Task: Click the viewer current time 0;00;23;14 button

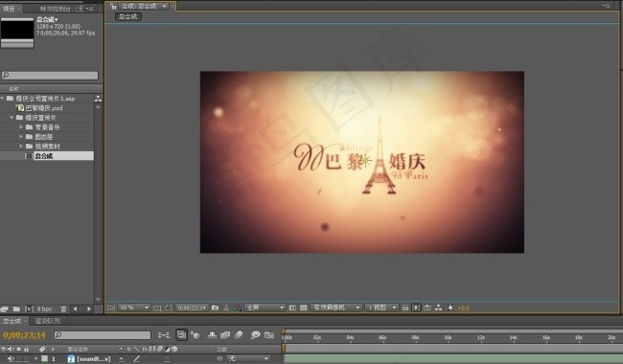Action: click(x=192, y=307)
